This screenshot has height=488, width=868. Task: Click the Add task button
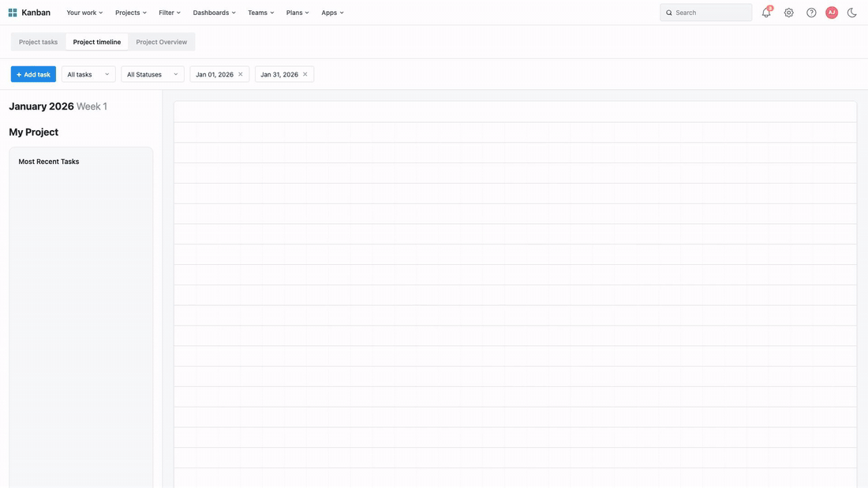[x=33, y=74]
